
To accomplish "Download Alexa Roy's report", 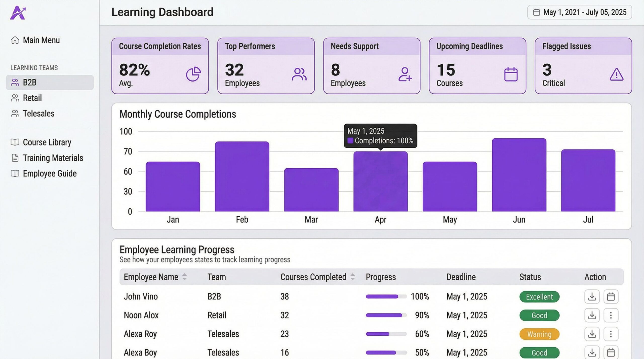I will (592, 334).
